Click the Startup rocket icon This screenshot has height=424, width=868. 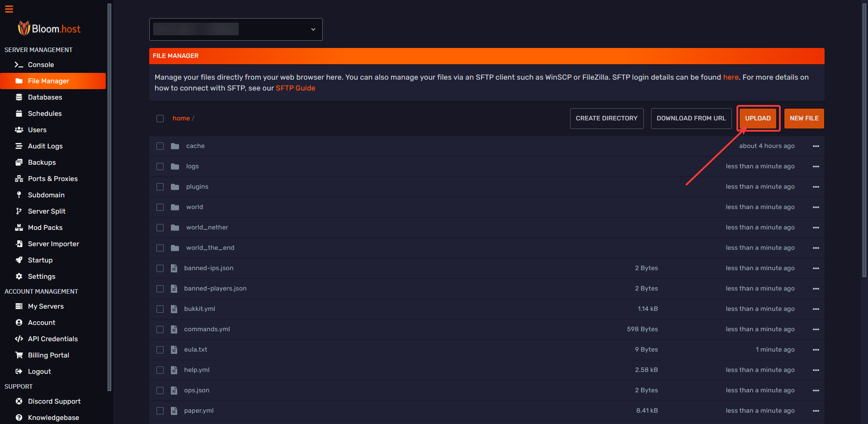(x=19, y=260)
